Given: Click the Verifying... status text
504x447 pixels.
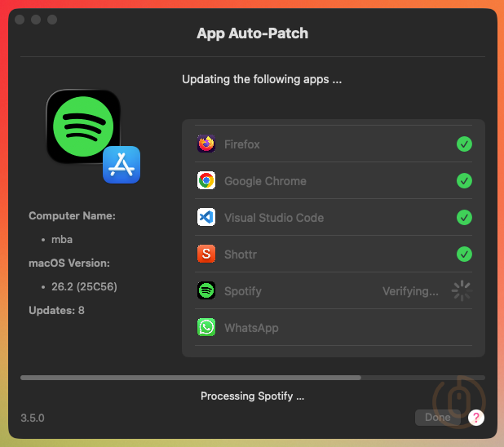Looking at the screenshot, I should click(x=410, y=291).
